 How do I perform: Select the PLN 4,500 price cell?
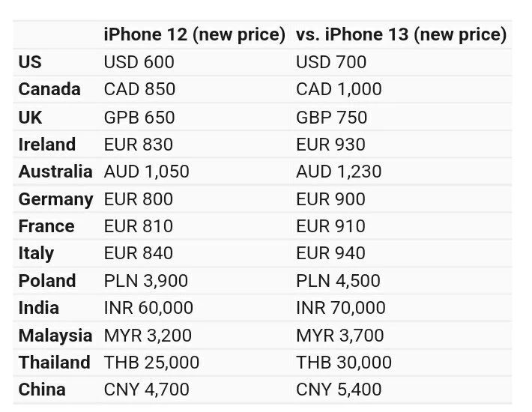click(x=338, y=281)
